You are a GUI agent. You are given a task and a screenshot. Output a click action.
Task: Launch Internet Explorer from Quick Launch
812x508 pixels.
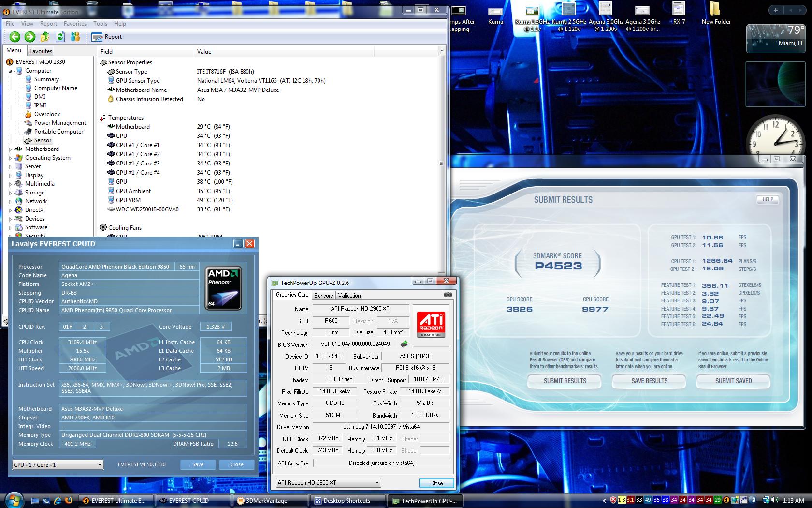[58, 501]
